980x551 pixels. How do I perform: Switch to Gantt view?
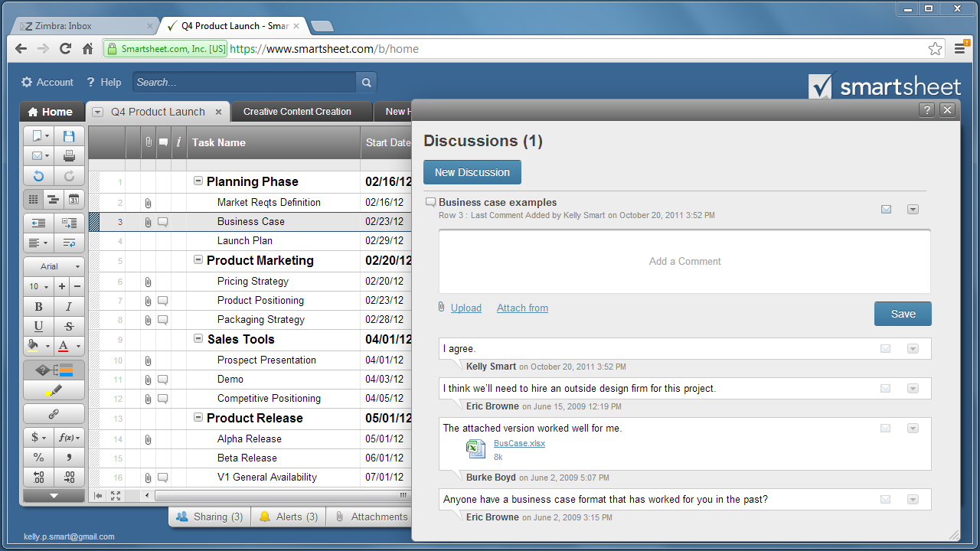[54, 200]
